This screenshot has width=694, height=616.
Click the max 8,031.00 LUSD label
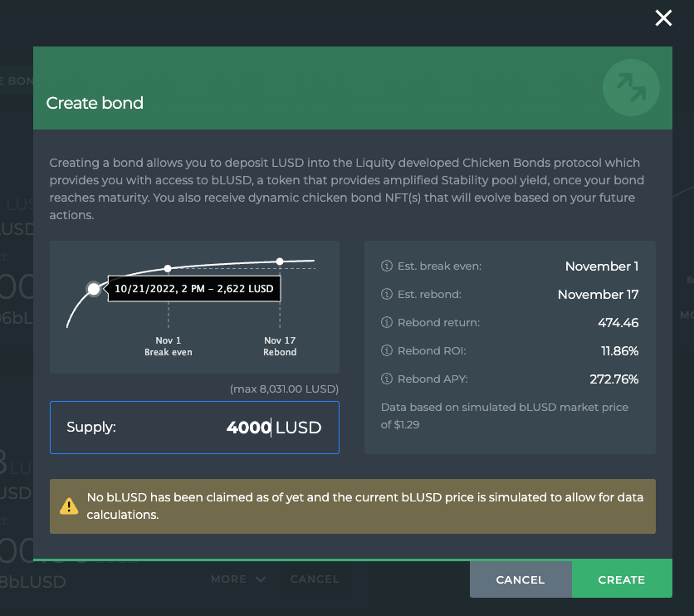(x=284, y=389)
